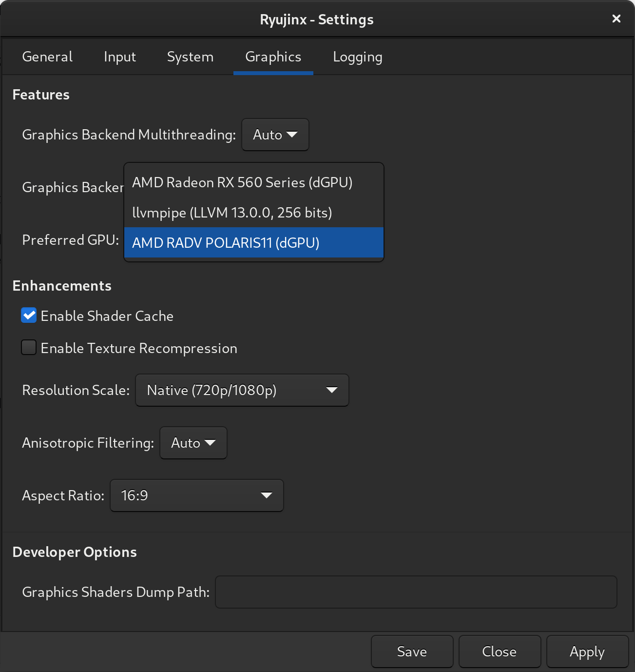Choose AMD Radeon RX 560 Series (dGPU)
Viewport: 635px width, 672px height.
click(x=254, y=182)
